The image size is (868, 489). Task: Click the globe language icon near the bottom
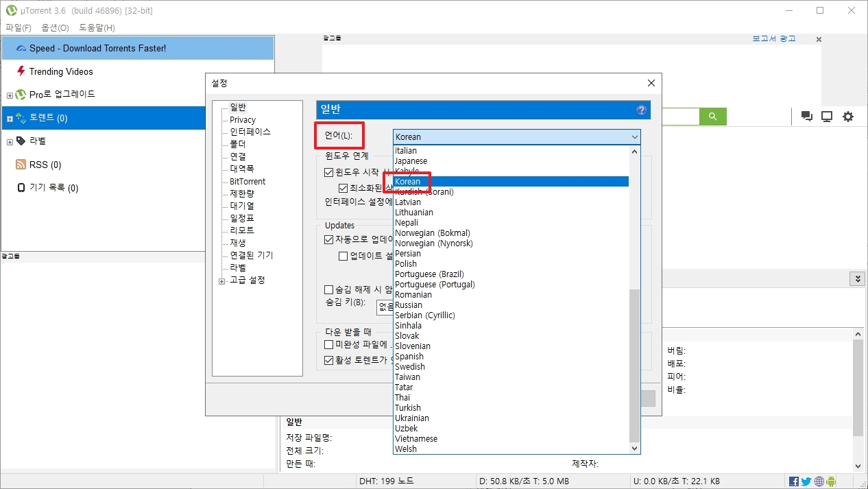(x=818, y=481)
